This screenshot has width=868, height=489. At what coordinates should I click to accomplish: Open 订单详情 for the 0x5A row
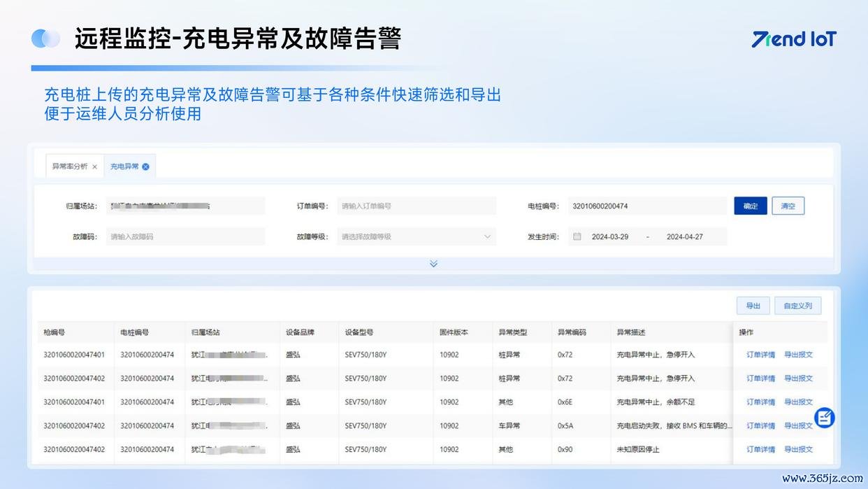[760, 426]
